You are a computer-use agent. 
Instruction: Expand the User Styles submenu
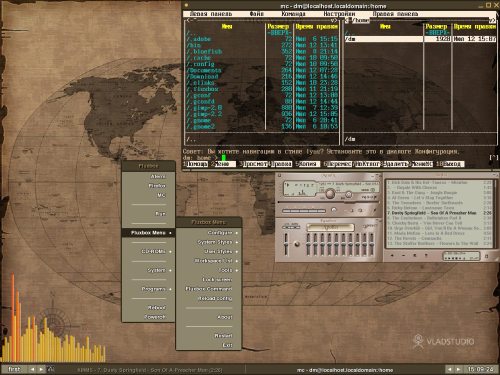pos(208,251)
